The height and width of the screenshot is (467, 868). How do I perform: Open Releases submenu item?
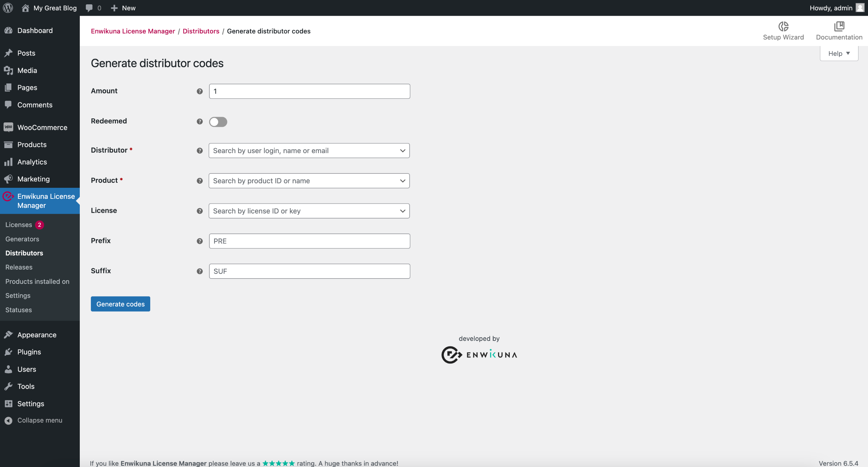click(19, 267)
